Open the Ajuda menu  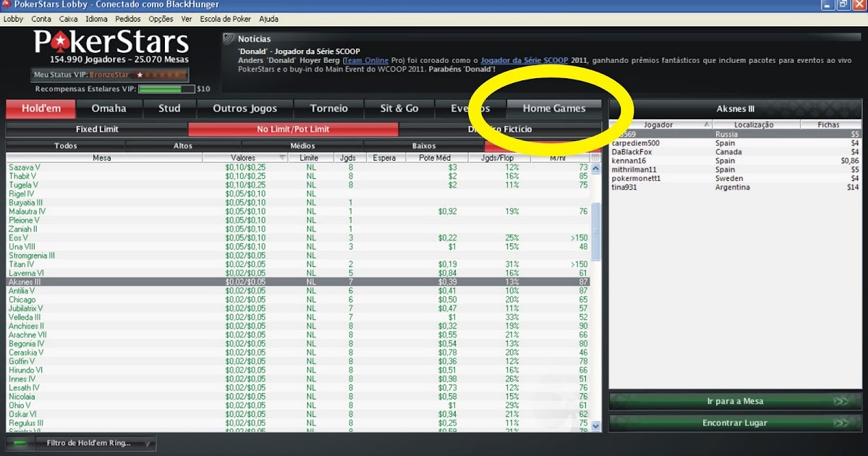pyautogui.click(x=268, y=19)
